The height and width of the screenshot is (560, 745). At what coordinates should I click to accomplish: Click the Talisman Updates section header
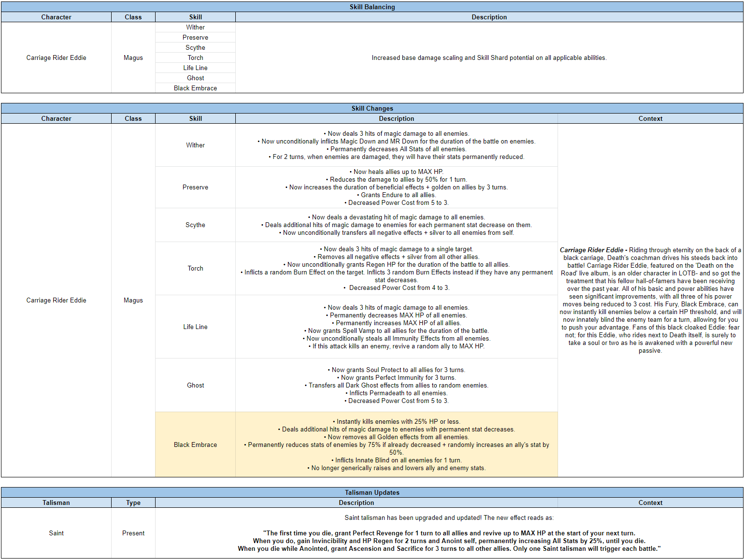click(372, 492)
